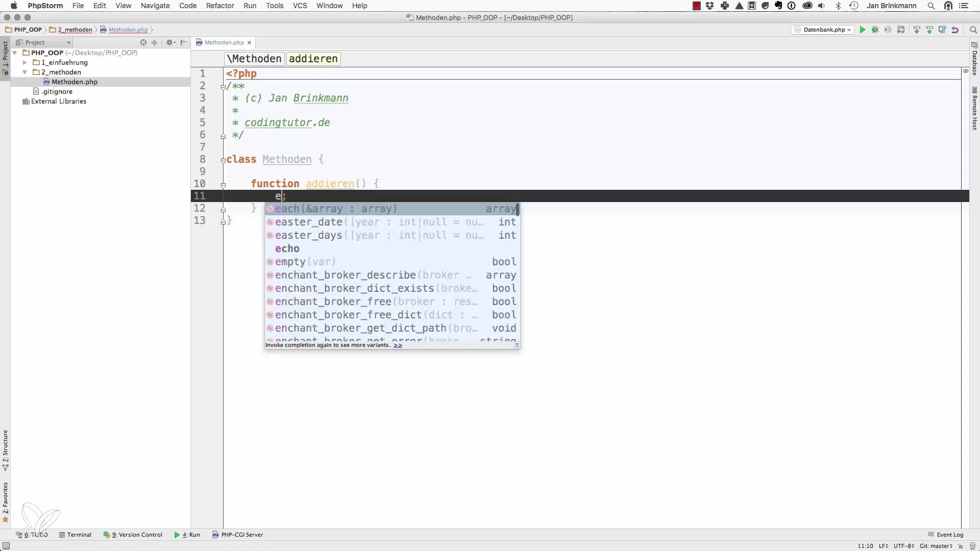Click the VCS commit changes icon

click(929, 30)
